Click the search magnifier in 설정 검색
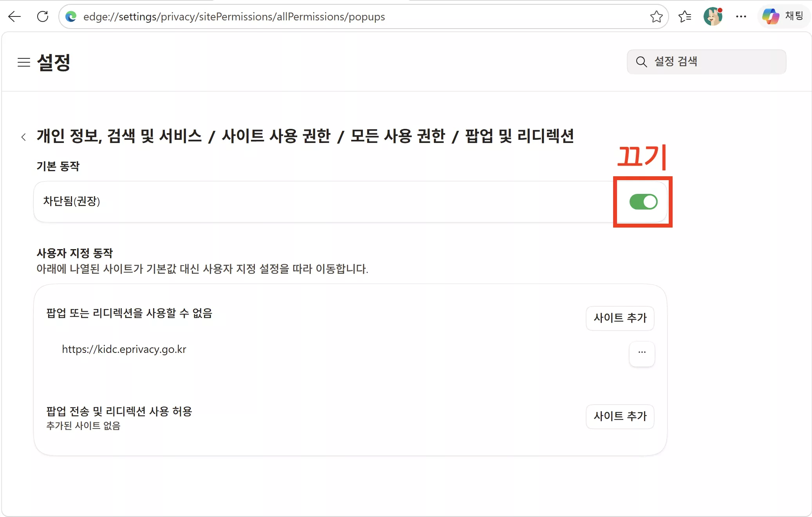 click(641, 62)
